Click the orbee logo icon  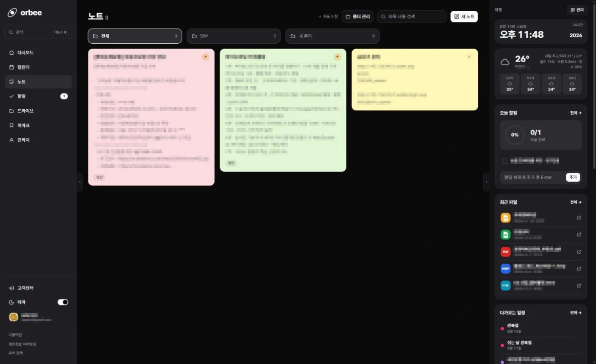click(12, 12)
